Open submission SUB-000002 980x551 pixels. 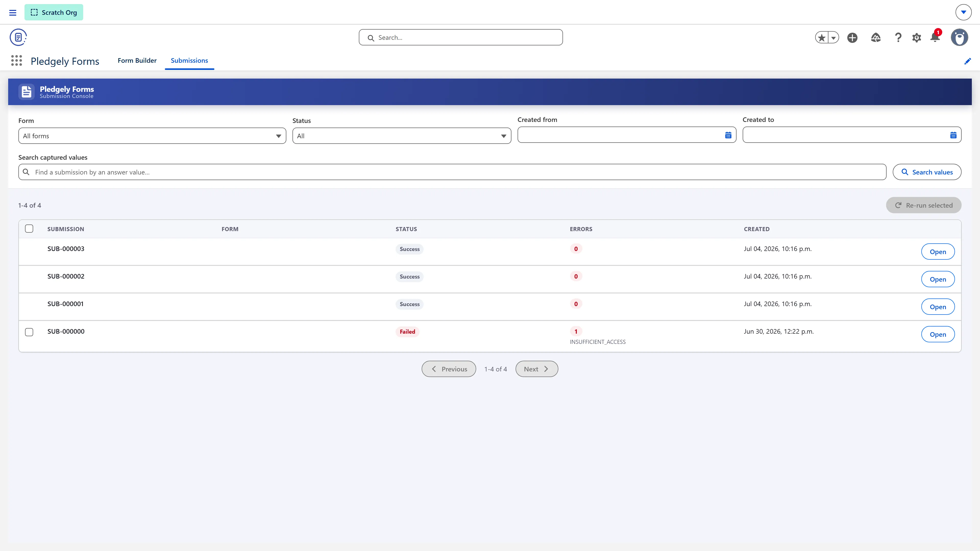tap(938, 279)
